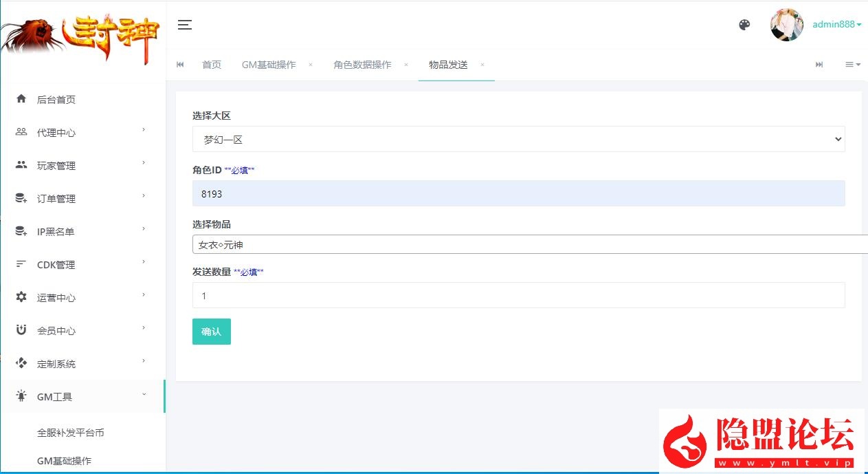Open the theme color palette icon
The width and height of the screenshot is (868, 474).
coord(744,25)
